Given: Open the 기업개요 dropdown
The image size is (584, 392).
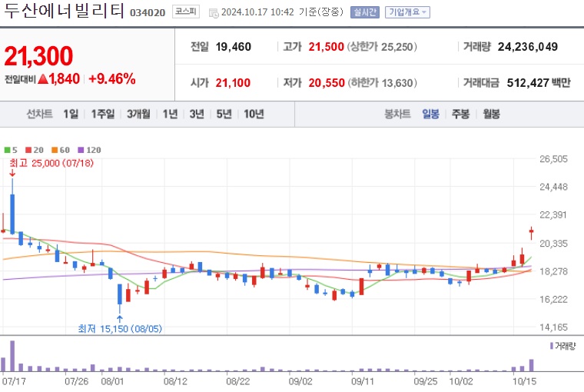Looking at the screenshot, I should tap(407, 12).
